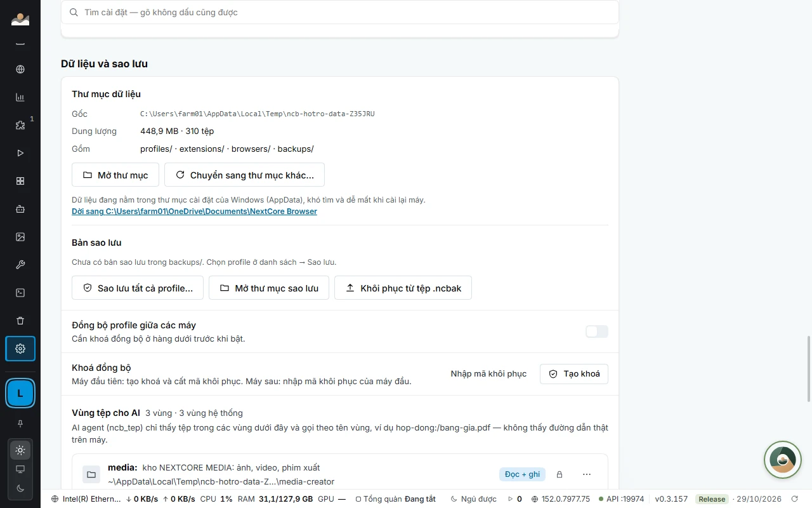This screenshot has width=812, height=508.
Task: Click the Release badge in the status bar
Action: pos(712,499)
